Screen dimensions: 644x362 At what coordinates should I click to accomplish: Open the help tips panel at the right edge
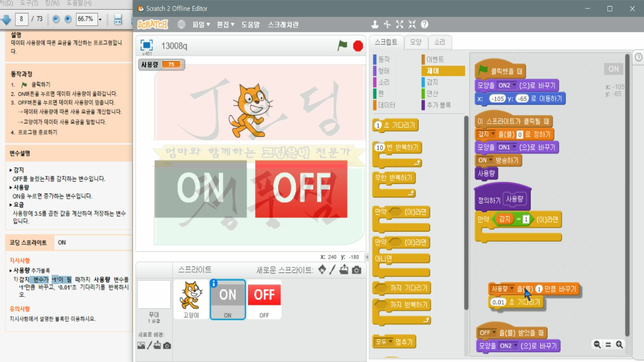(x=638, y=57)
